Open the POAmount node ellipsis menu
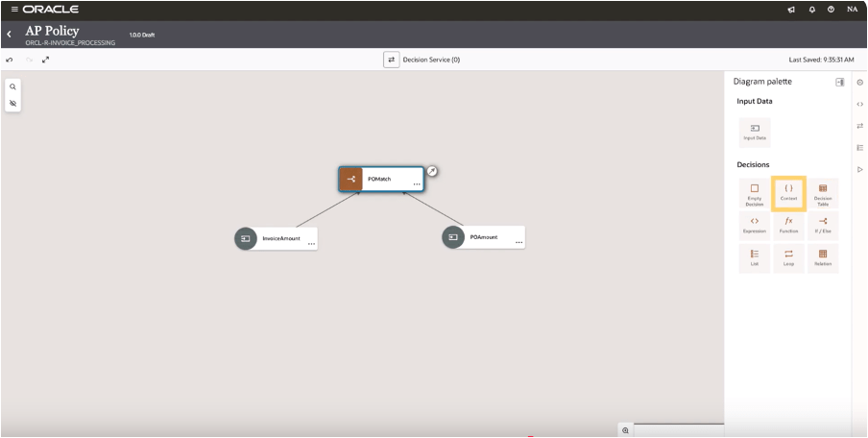This screenshot has width=868, height=438. (x=518, y=243)
